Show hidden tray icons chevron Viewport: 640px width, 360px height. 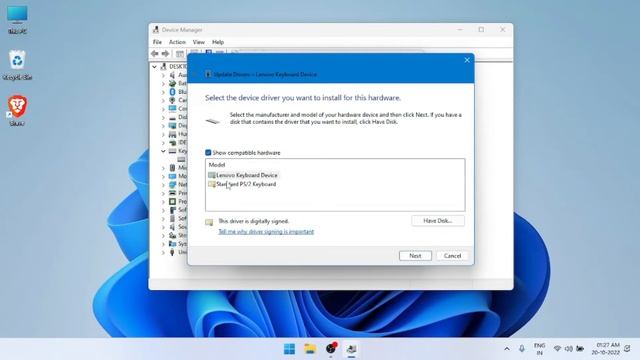tap(507, 349)
